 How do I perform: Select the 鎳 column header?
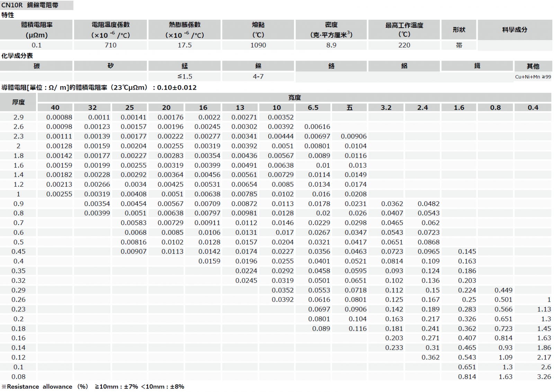pyautogui.click(x=258, y=66)
